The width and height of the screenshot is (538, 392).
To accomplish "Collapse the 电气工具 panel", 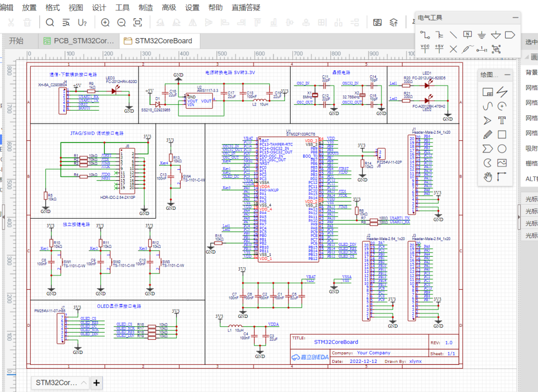I will tap(515, 17).
